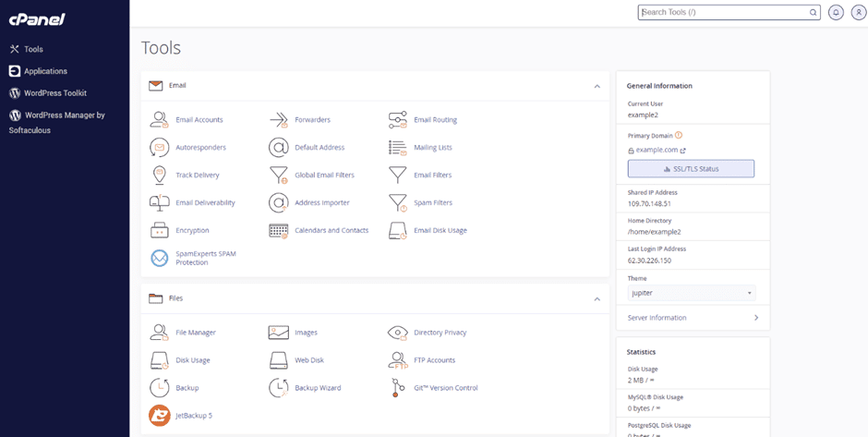Open example.com external link icon
This screenshot has height=437, width=868.
point(683,150)
